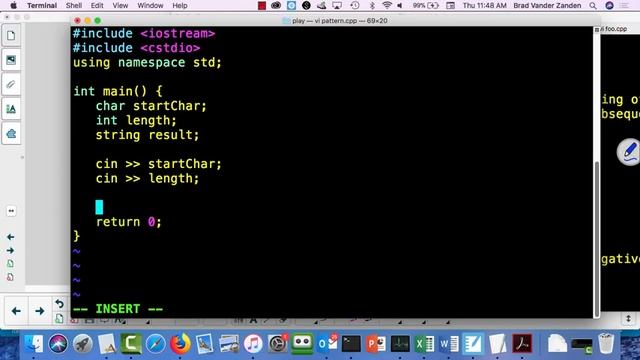Screen dimensions: 640x360
Task: Open Firefox from the Dock
Action: coord(180,344)
